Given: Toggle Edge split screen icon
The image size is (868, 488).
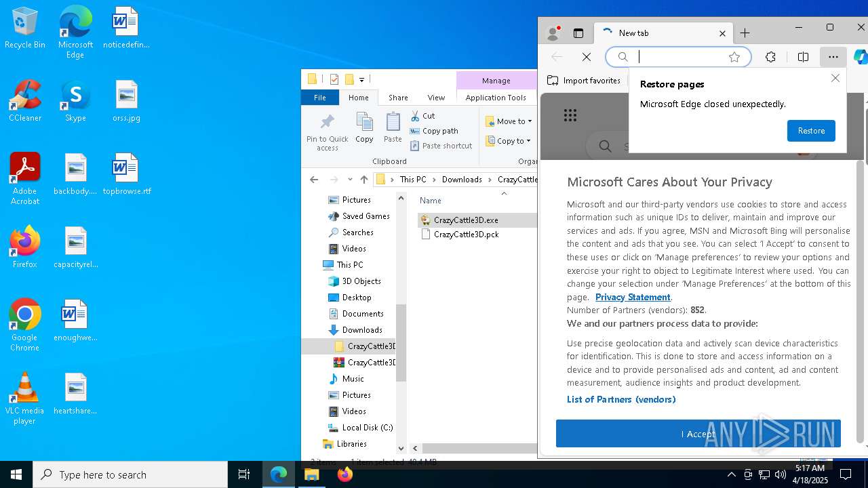Looking at the screenshot, I should click(803, 57).
